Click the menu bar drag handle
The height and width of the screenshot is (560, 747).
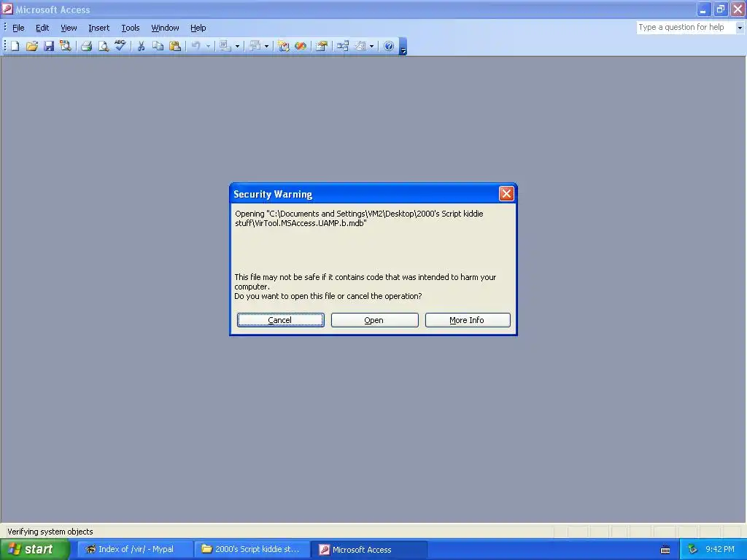click(5, 28)
